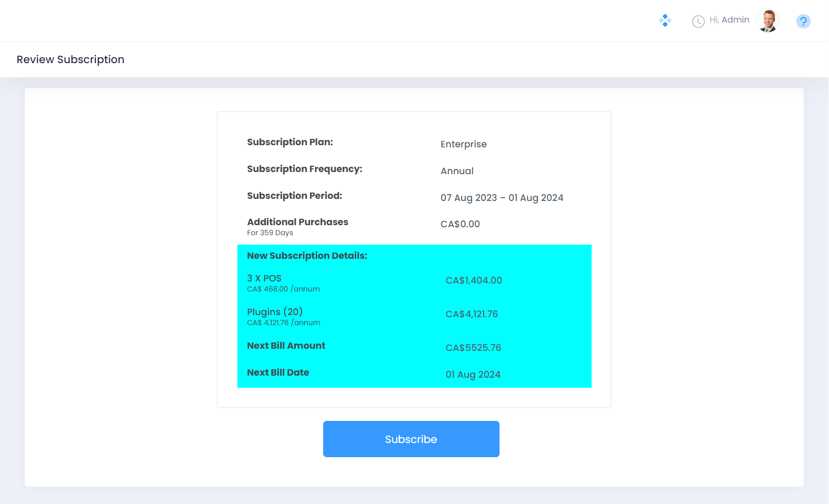Click the Review Subscription page title
829x504 pixels.
click(x=71, y=59)
